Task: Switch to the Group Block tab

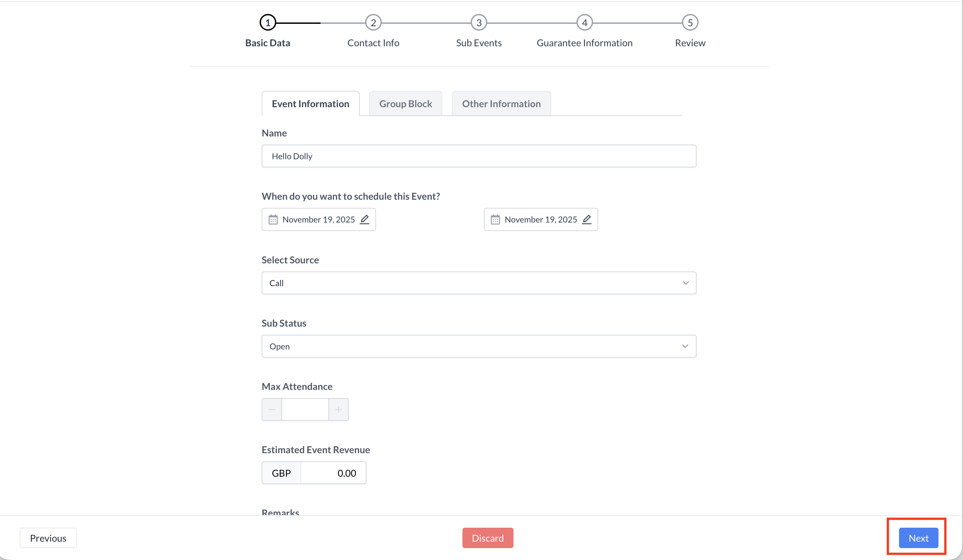Action: pyautogui.click(x=405, y=104)
